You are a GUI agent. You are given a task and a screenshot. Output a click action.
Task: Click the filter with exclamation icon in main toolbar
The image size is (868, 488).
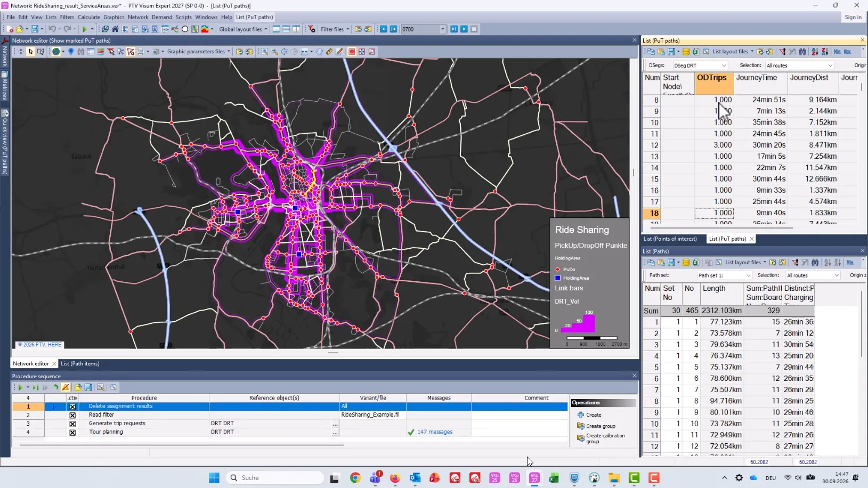(312, 29)
